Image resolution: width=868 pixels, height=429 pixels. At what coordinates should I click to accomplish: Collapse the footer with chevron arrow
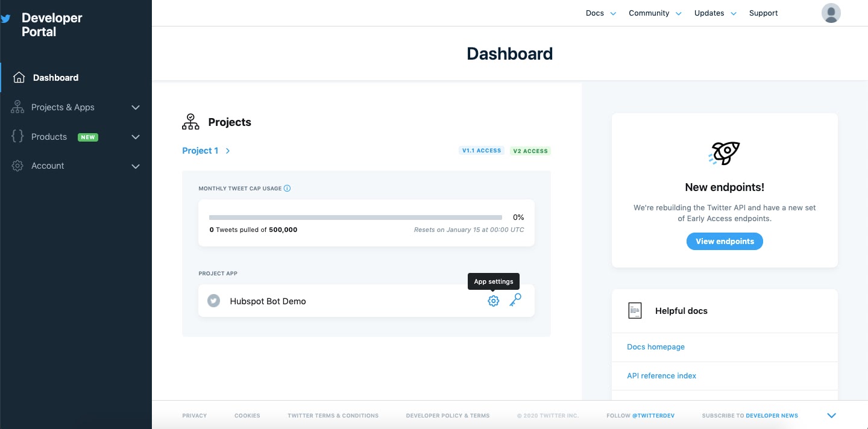coord(831,416)
